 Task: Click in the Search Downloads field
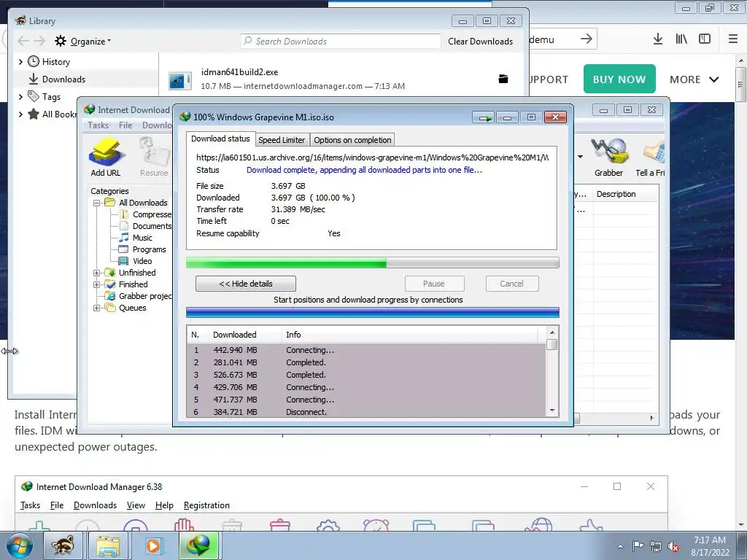point(340,42)
